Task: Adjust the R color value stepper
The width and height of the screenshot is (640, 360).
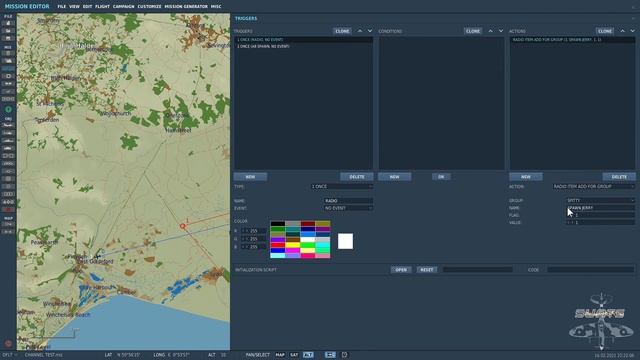Action: 253,231
